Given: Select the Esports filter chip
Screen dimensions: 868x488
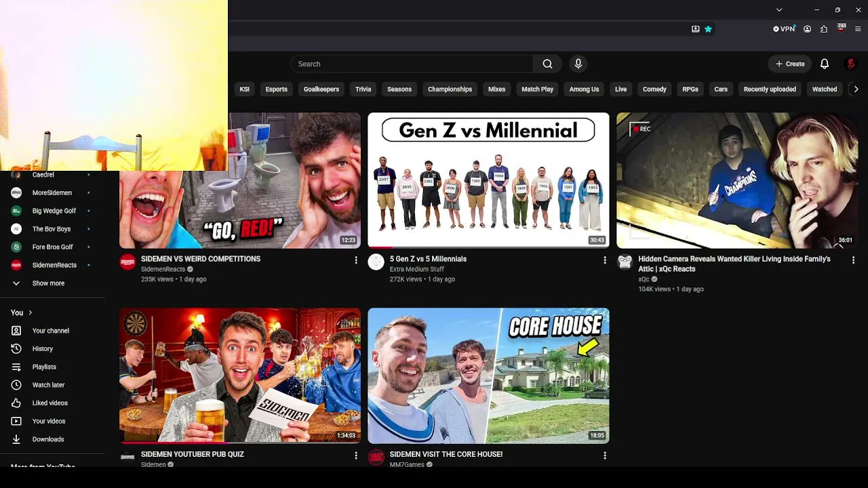Looking at the screenshot, I should click(276, 89).
